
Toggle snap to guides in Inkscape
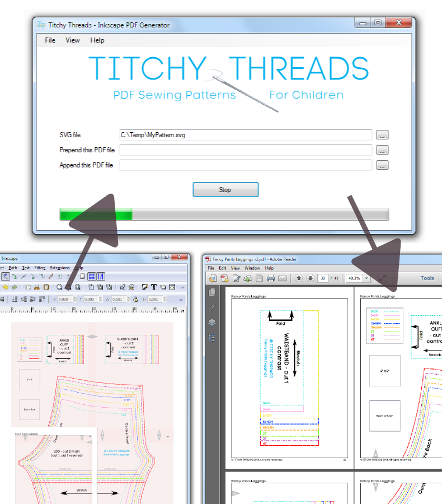tap(101, 277)
